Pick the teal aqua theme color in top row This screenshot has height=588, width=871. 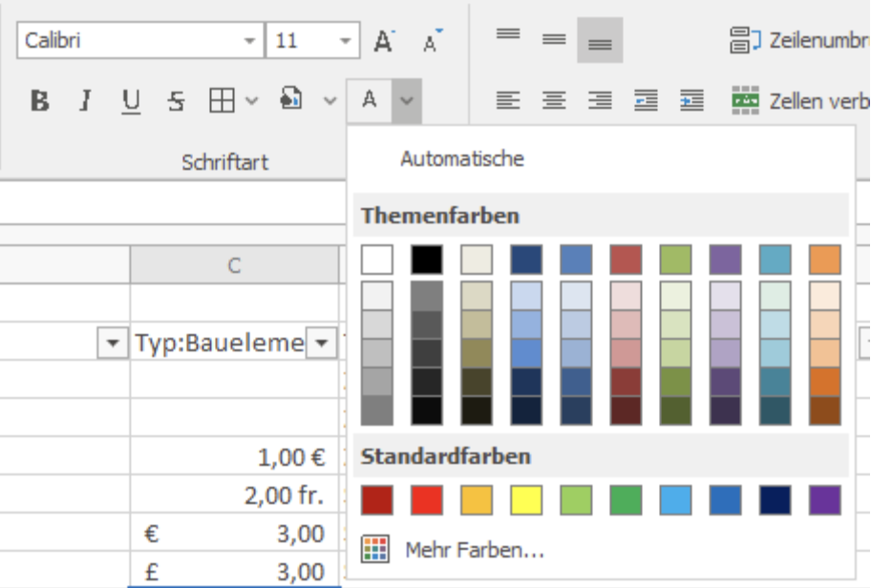coord(775,260)
